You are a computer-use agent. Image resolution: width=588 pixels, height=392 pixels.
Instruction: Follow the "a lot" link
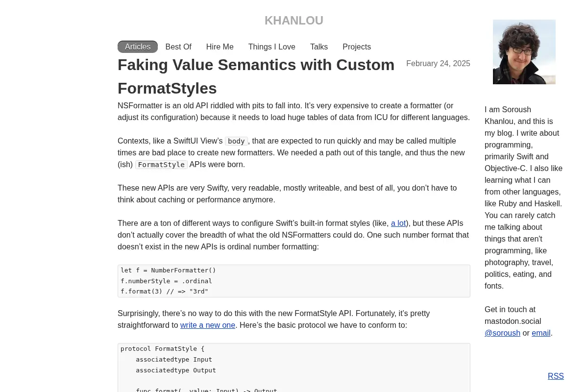point(398,223)
